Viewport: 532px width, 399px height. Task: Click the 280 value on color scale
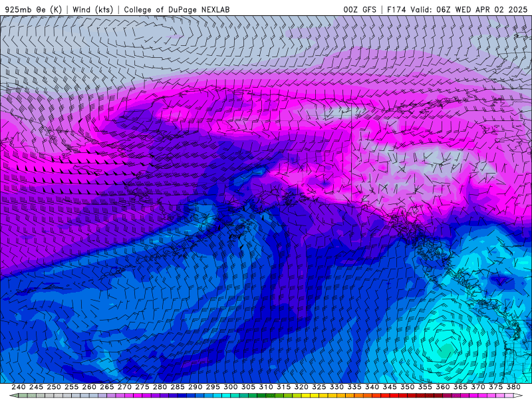(x=160, y=387)
